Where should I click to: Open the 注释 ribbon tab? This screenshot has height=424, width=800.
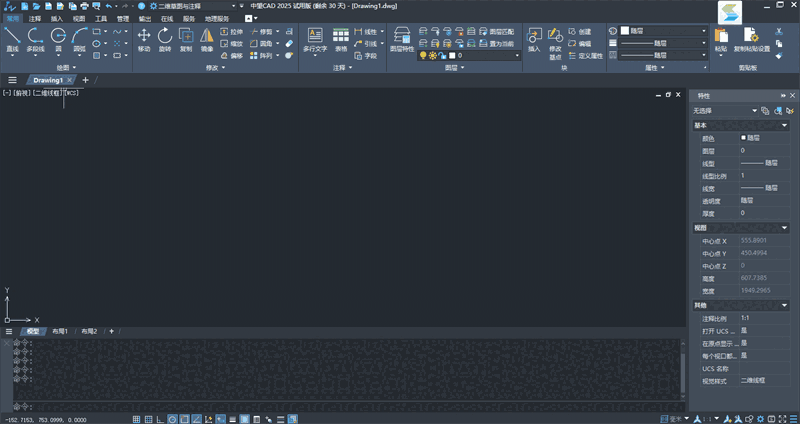coord(35,19)
